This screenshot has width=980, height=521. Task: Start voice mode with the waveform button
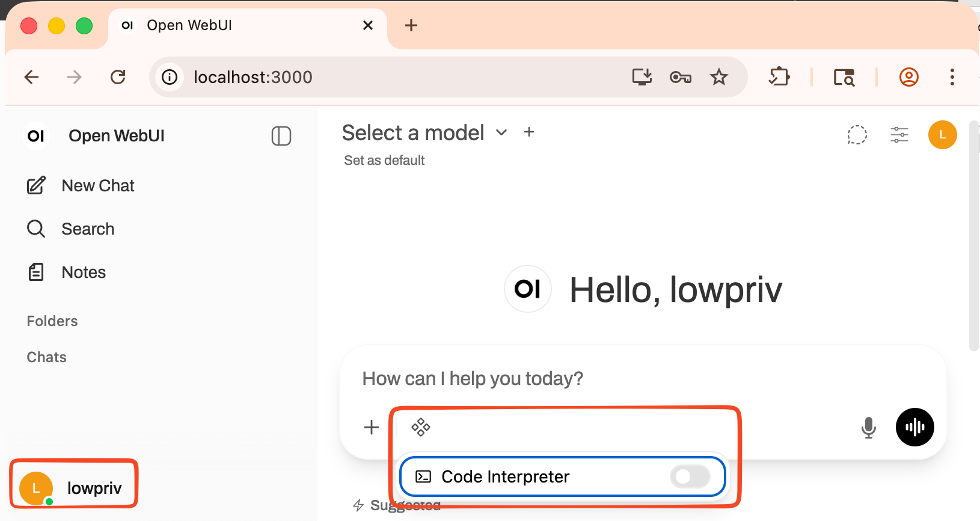[914, 427]
